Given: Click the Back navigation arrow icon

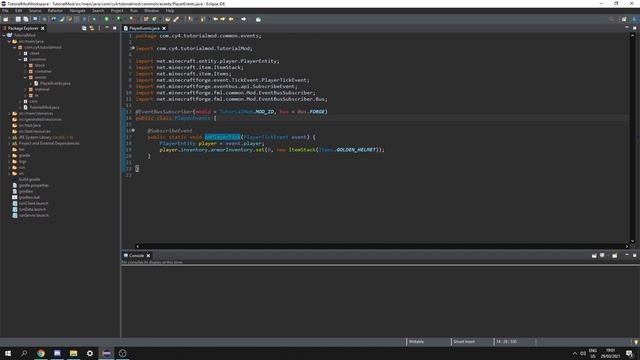Looking at the screenshot, I should 231,19.
